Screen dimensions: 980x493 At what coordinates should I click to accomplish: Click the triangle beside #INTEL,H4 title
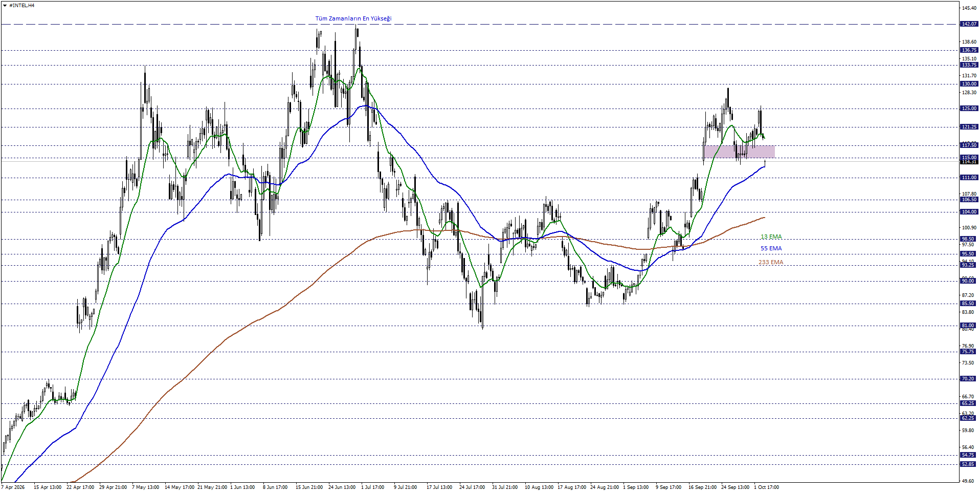(x=5, y=6)
